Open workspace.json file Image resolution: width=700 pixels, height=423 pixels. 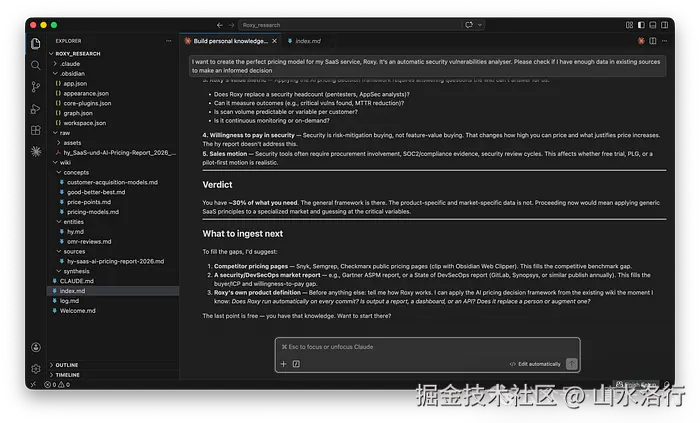[113, 123]
